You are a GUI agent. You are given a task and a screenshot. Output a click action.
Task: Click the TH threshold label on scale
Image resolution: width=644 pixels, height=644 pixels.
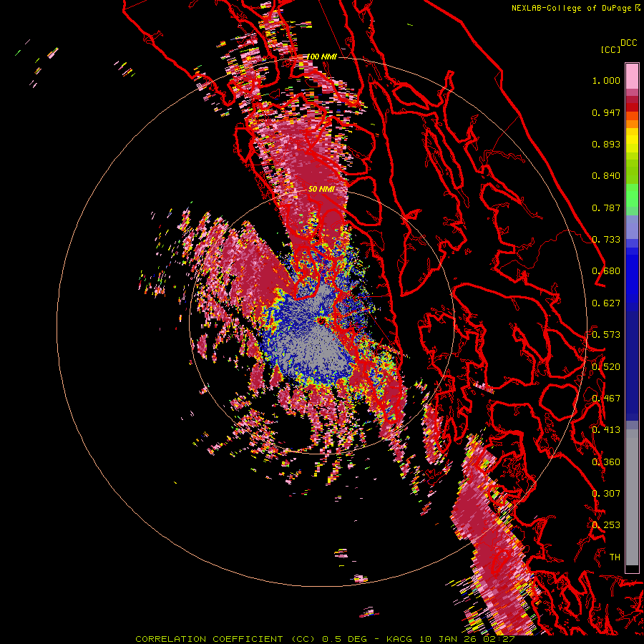615,557
